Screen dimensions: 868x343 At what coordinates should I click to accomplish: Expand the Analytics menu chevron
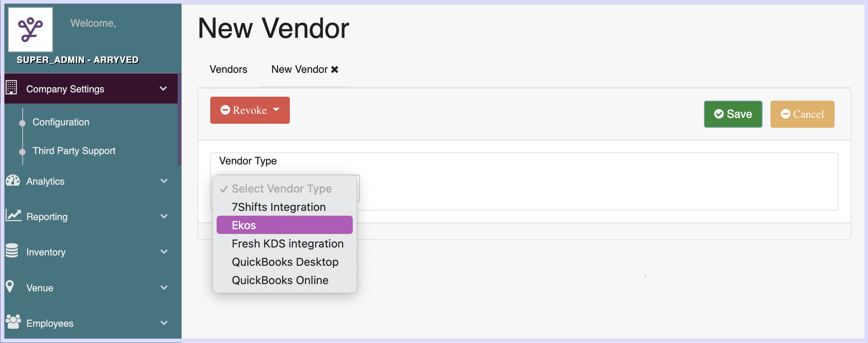pyautogui.click(x=164, y=181)
